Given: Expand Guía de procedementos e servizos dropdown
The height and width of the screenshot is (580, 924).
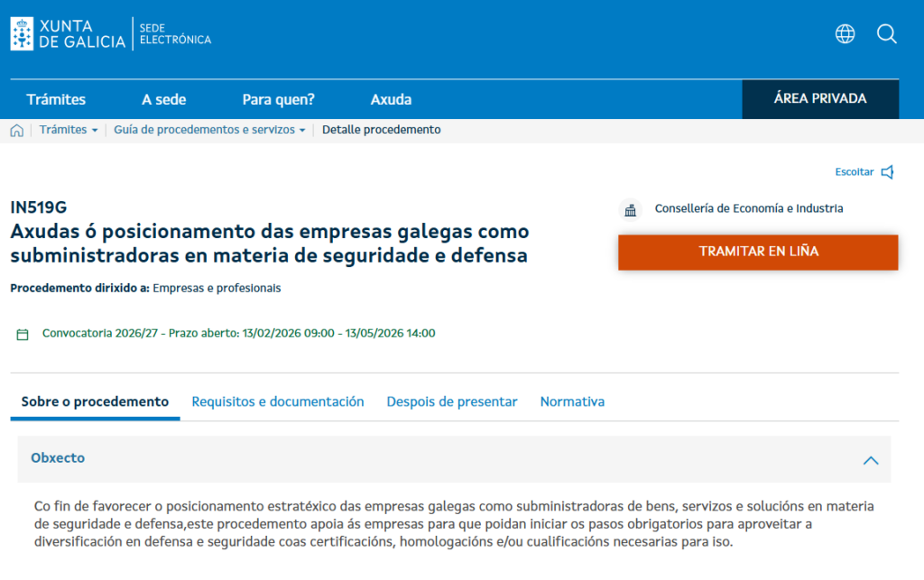Looking at the screenshot, I should [301, 130].
